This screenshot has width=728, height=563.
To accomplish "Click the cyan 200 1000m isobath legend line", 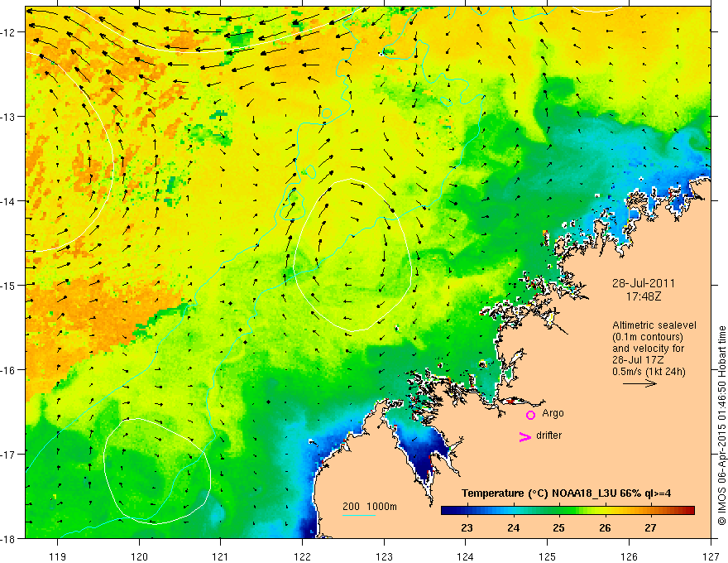I will tap(358, 515).
